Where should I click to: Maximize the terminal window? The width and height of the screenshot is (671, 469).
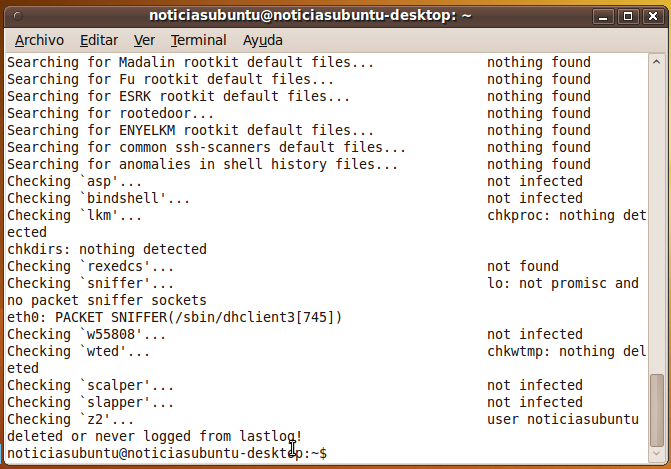(628, 16)
